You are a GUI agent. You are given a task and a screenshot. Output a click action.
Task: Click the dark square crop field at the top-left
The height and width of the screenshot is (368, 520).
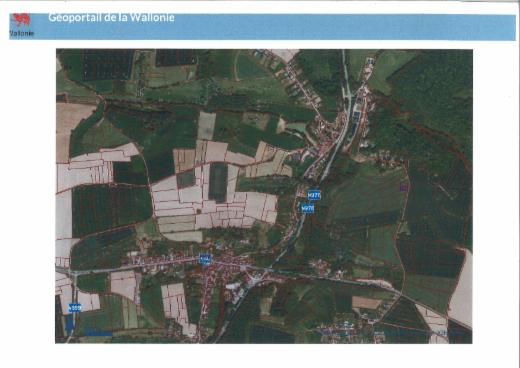pos(107,65)
